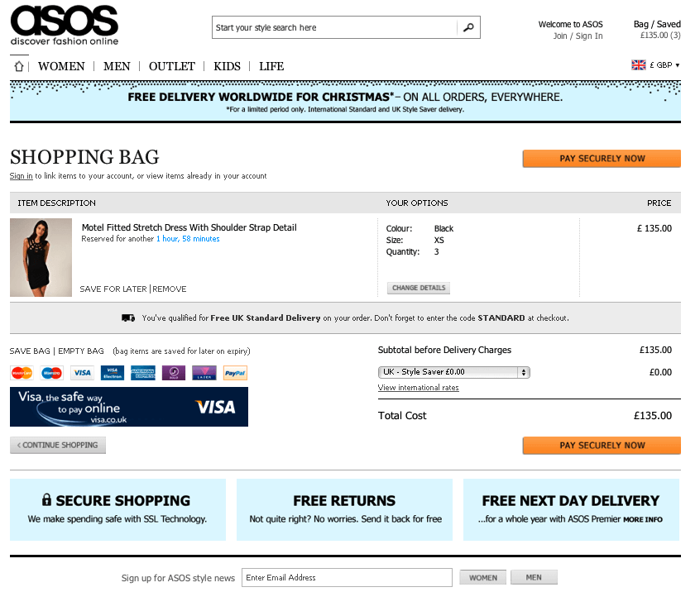Click the Solo card icon
This screenshot has height=592, width=700.
point(174,373)
